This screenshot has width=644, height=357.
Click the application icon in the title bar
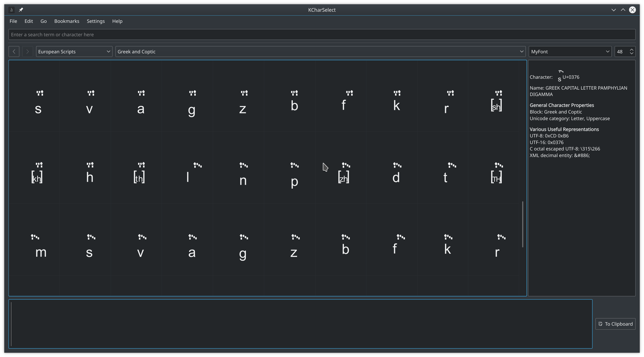(x=11, y=10)
